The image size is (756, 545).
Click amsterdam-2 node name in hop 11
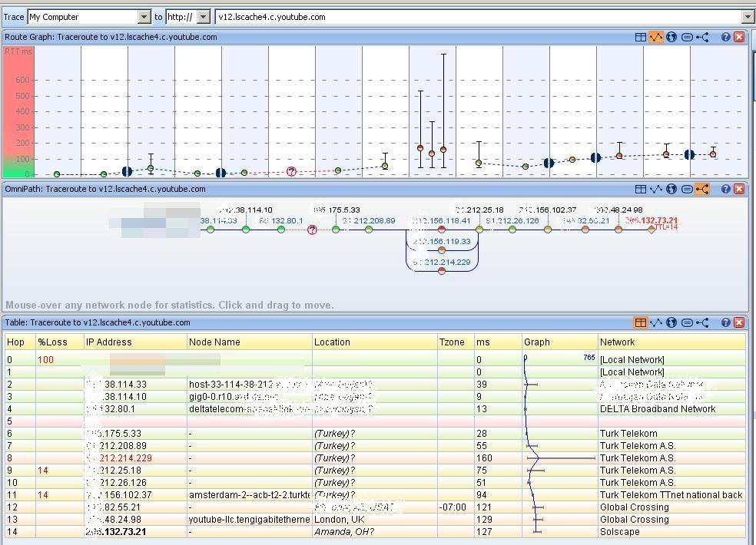pyautogui.click(x=250, y=495)
